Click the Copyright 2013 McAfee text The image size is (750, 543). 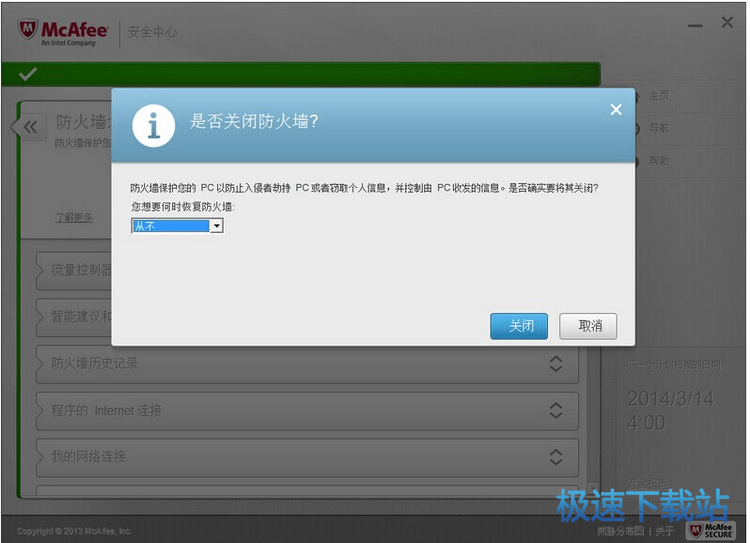[75, 531]
